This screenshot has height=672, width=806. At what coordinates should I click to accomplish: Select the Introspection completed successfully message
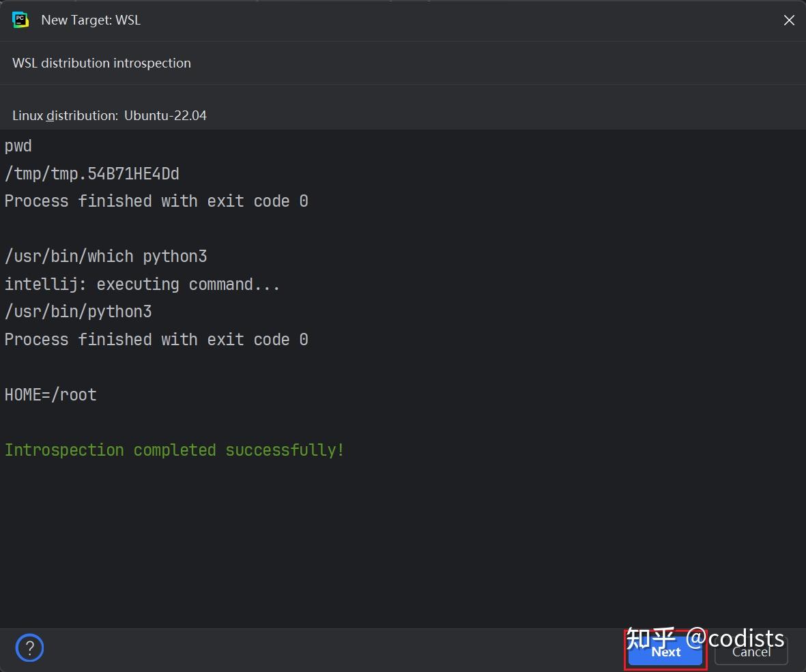(174, 450)
